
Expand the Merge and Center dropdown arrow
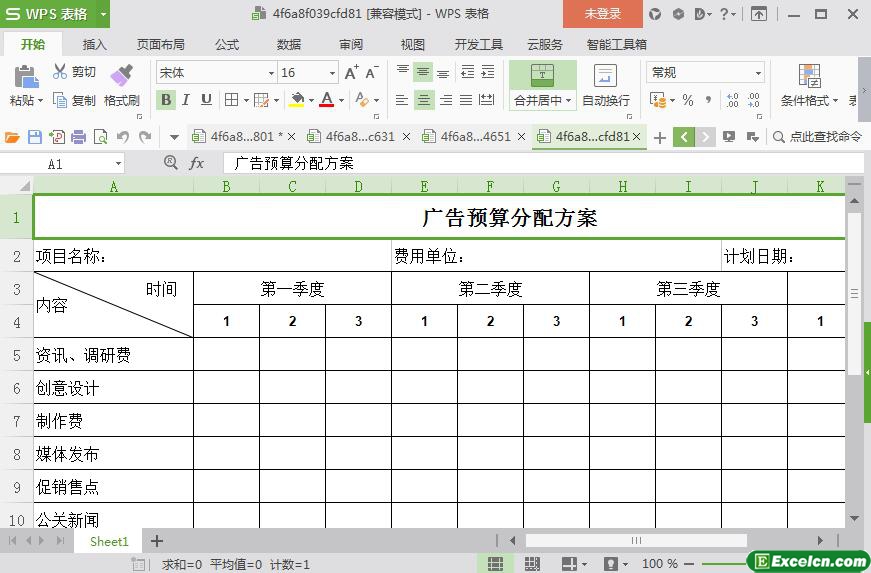568,100
